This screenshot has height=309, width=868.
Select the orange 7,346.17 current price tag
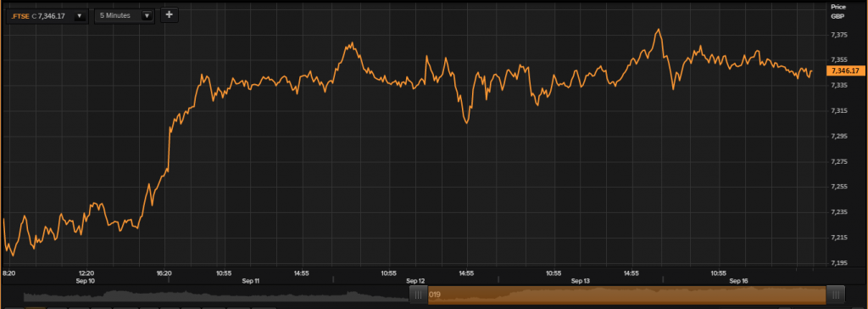(845, 71)
